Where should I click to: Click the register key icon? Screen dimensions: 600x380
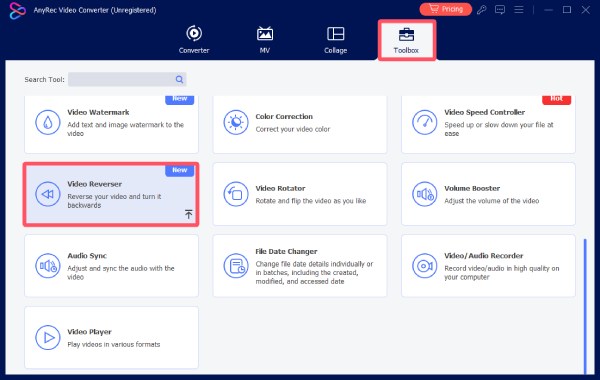point(482,10)
